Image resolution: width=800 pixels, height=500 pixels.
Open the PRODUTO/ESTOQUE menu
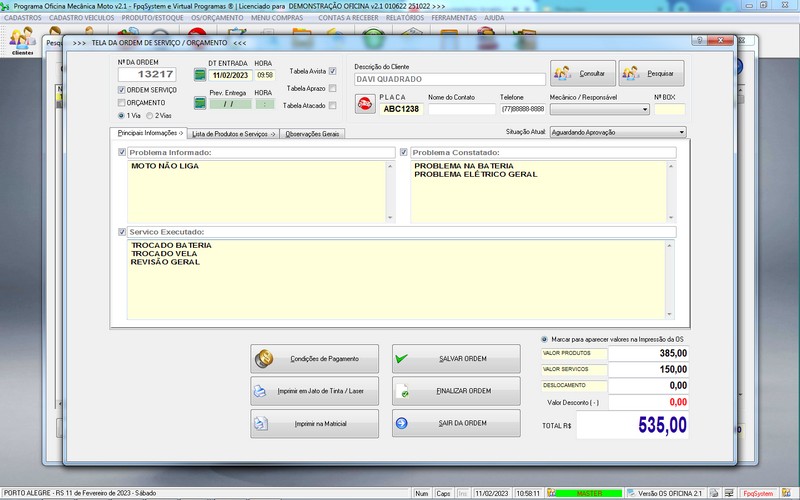tap(153, 18)
